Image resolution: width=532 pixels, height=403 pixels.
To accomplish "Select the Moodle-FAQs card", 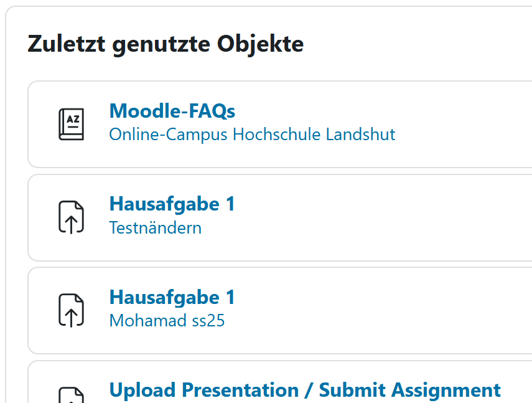I will [x=280, y=123].
